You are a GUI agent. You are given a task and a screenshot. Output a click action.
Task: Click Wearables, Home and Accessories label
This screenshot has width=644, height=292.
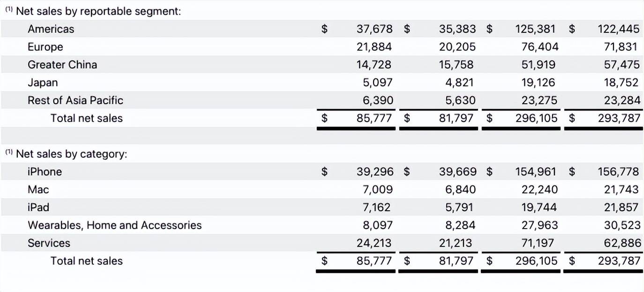(x=114, y=225)
